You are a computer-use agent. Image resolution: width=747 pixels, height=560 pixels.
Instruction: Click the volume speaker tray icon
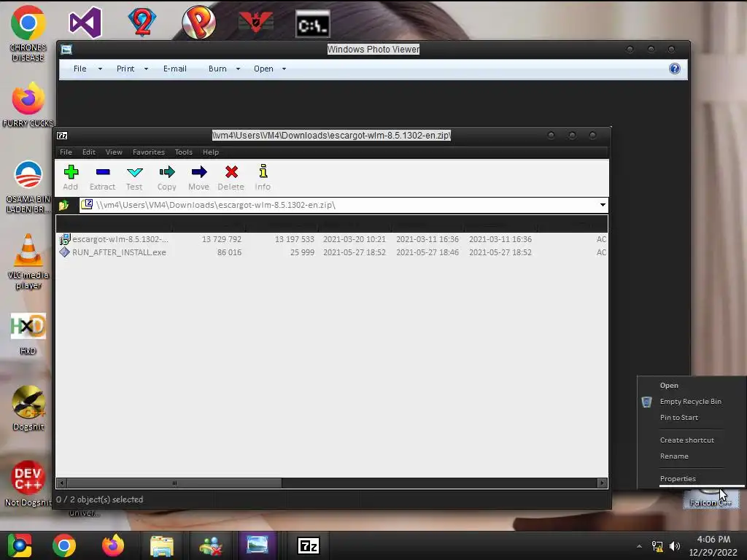[x=675, y=546]
